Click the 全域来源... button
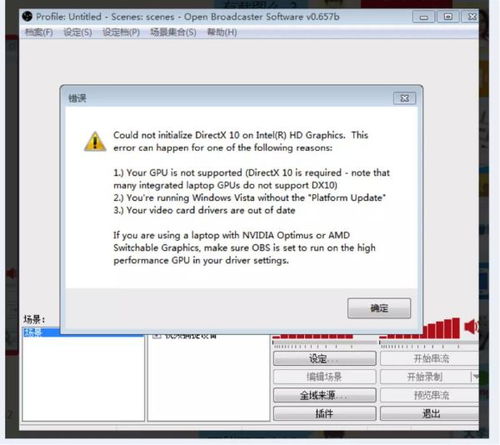500x445 pixels. pyautogui.click(x=324, y=395)
